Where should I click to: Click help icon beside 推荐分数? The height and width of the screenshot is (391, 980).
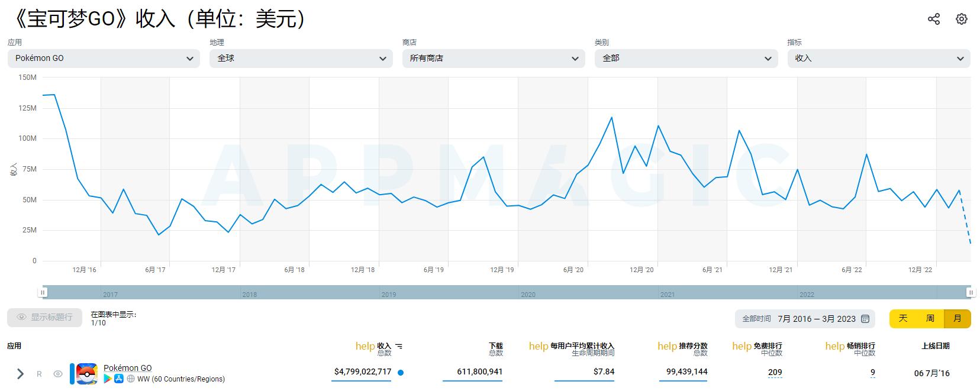(667, 346)
